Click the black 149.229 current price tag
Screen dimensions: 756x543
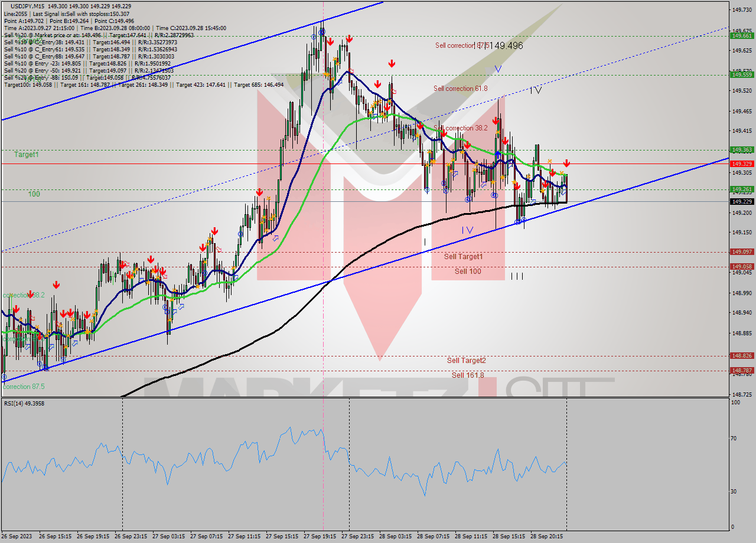pyautogui.click(x=742, y=202)
